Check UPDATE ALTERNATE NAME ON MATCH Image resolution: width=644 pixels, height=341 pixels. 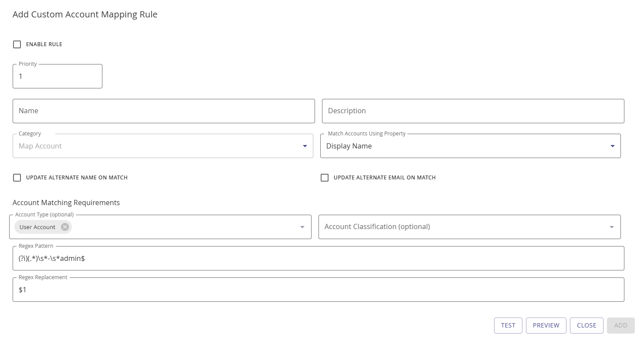click(x=17, y=177)
